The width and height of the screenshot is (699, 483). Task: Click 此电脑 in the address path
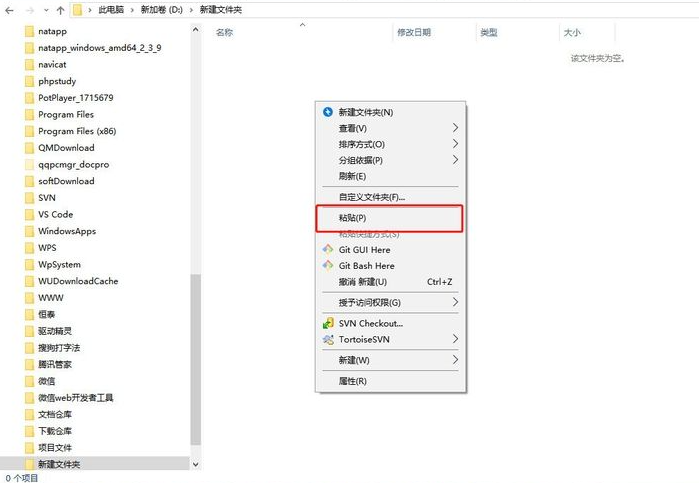111,10
